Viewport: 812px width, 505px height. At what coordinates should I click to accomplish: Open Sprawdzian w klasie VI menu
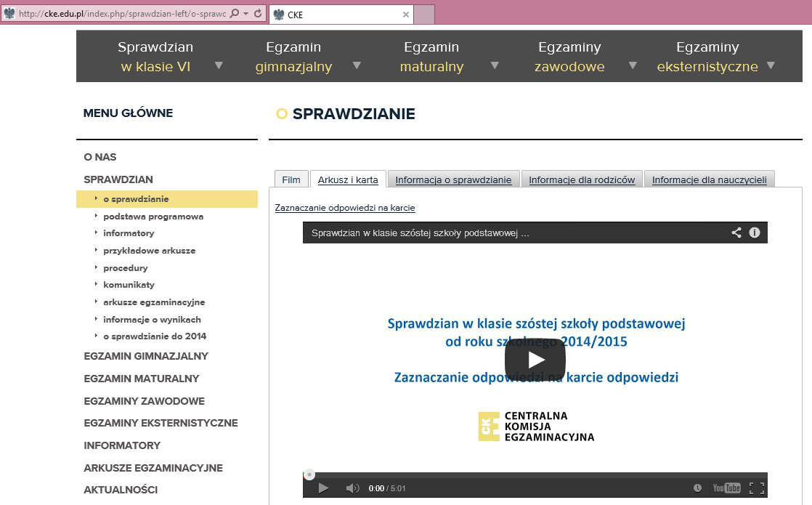tap(155, 57)
